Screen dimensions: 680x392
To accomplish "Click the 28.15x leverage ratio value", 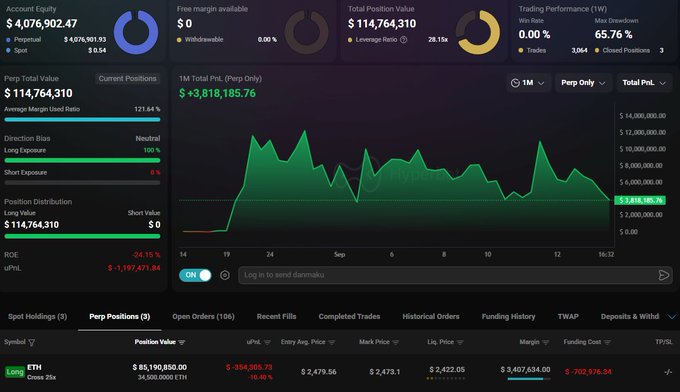I will pos(438,39).
